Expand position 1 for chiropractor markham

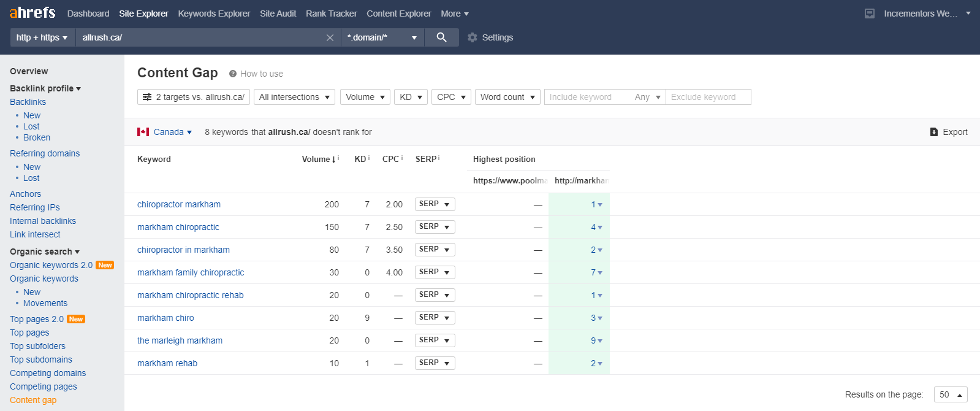pos(596,204)
